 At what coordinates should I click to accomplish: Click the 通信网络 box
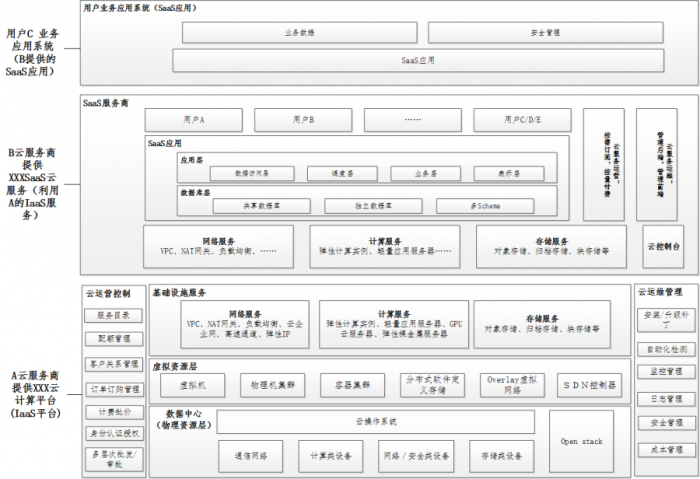(x=251, y=456)
